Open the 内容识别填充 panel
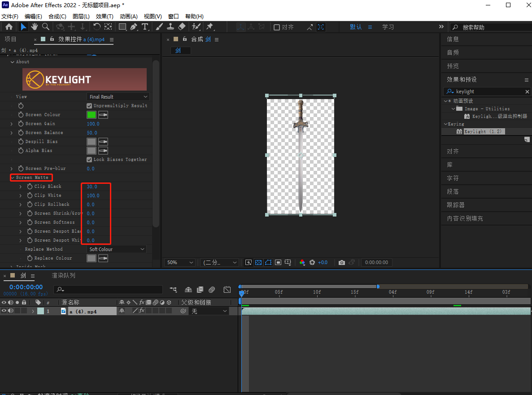 [465, 218]
